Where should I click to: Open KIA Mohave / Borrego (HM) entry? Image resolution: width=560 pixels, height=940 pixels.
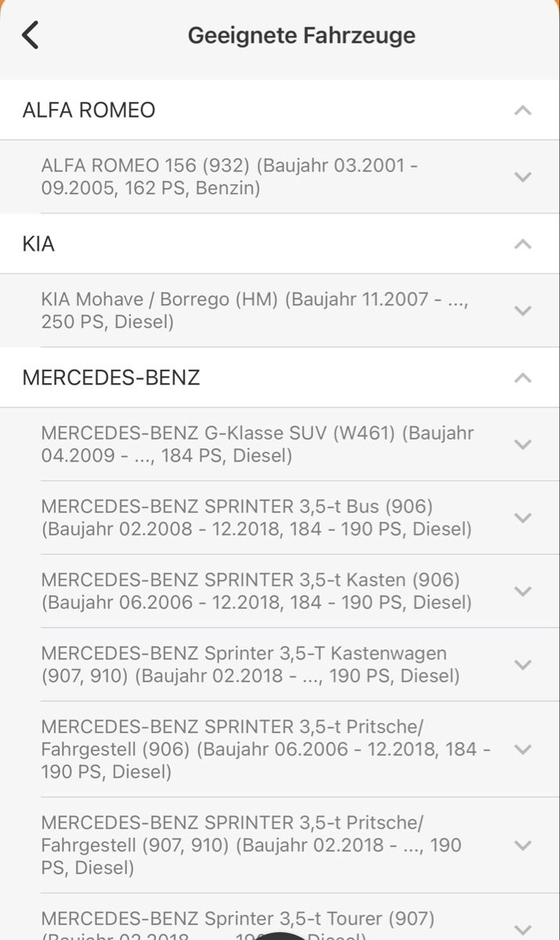(x=255, y=311)
